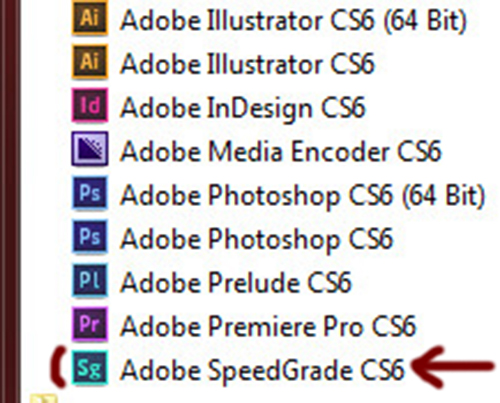The image size is (500, 403).
Task: Click the Premiere Pro Pr icon
Action: [90, 324]
